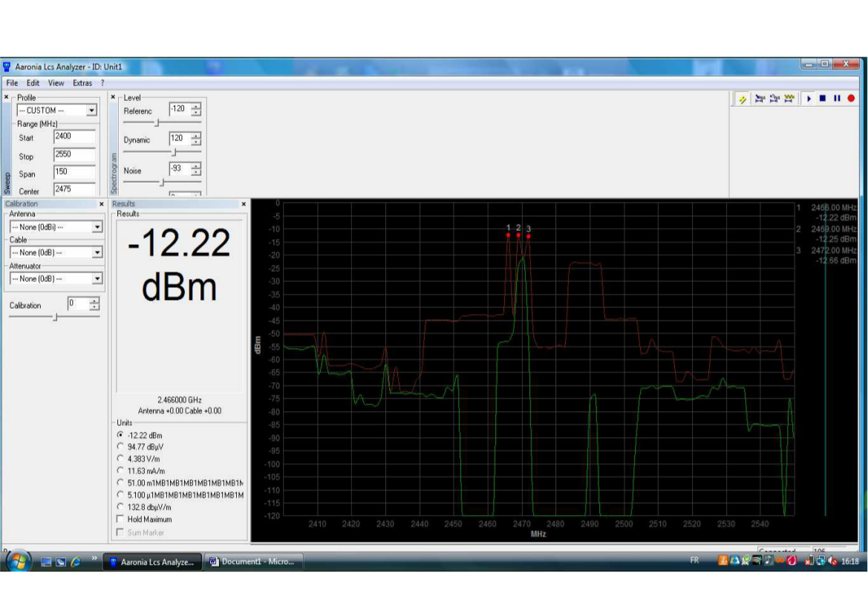
Task: Switch to Aaronia Lcs Analyzer taskbar button
Action: (x=152, y=562)
